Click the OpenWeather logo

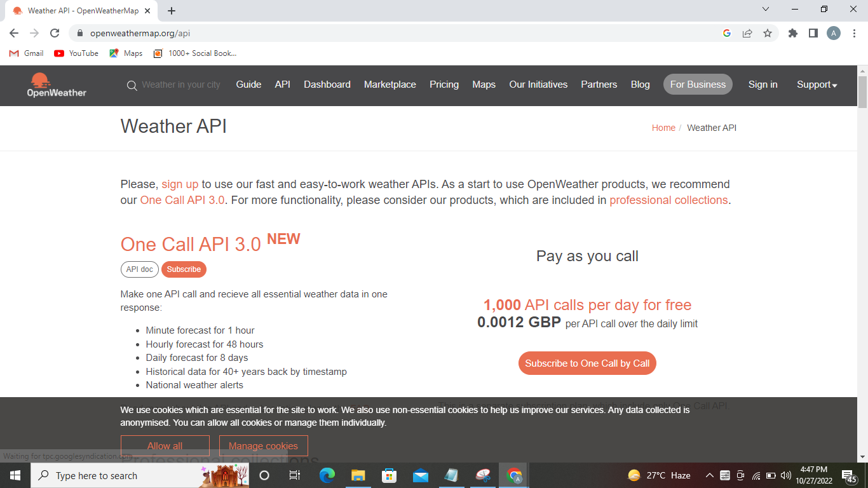tap(57, 85)
